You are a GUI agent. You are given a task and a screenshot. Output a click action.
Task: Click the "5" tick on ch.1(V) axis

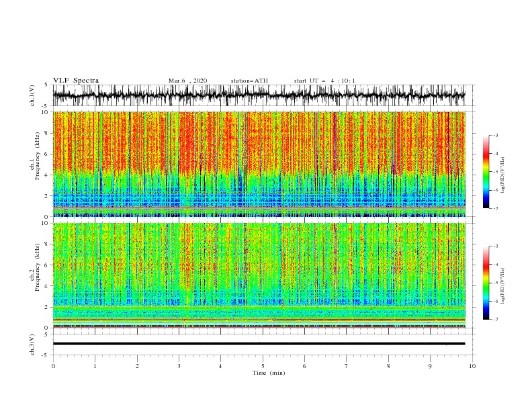(46, 85)
